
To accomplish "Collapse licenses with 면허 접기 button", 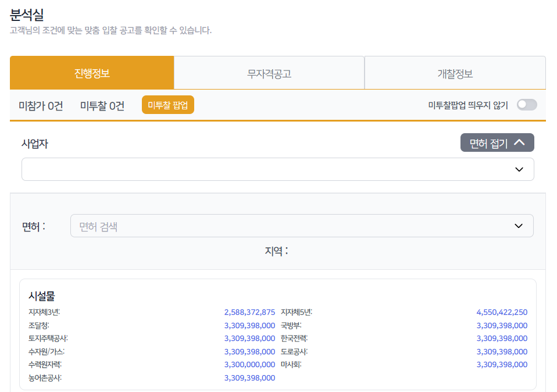I will click(x=497, y=143).
